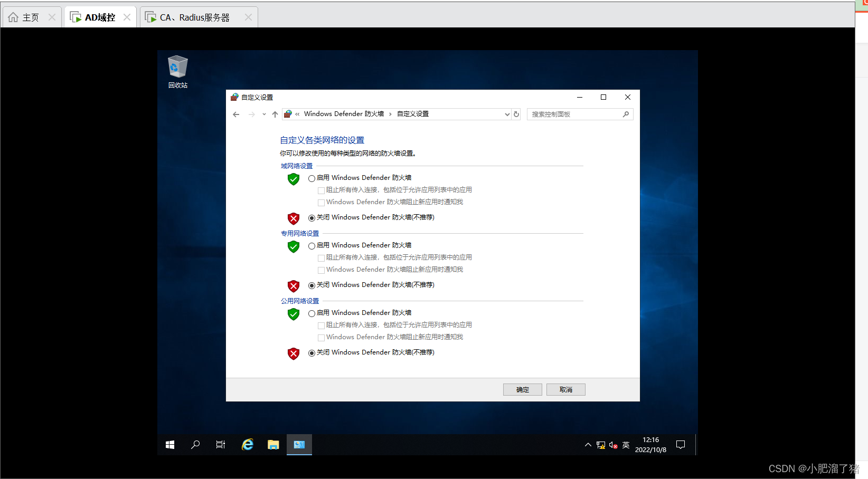
Task: Check notify-on-block option under public network
Action: coord(321,338)
